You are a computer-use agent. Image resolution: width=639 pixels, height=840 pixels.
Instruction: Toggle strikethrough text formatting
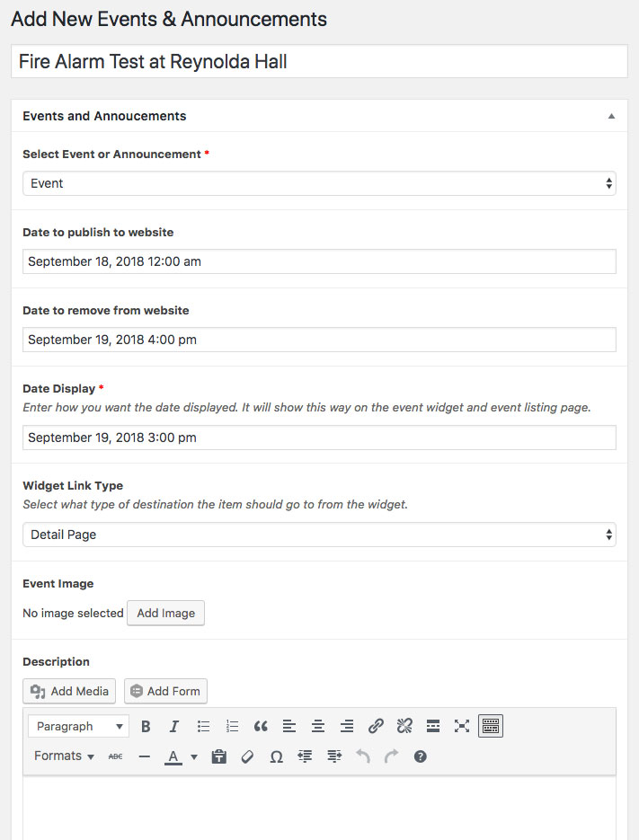tap(115, 756)
